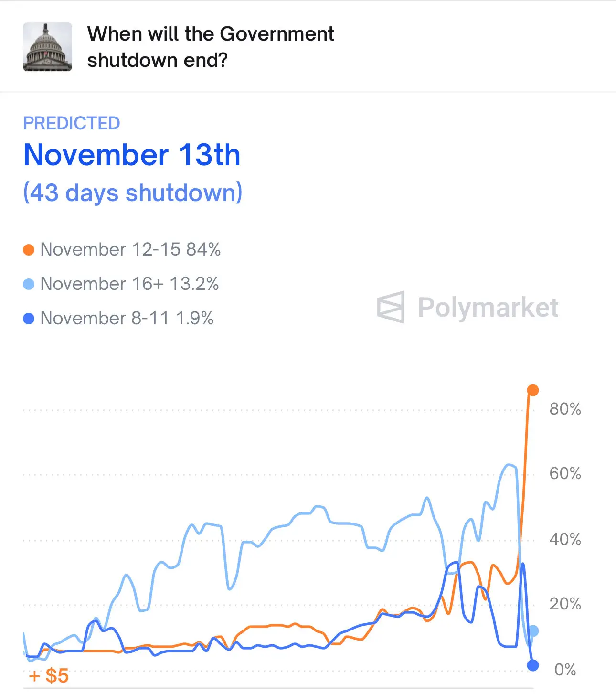The height and width of the screenshot is (694, 616).
Task: Click the 40% y-axis label
Action: pyautogui.click(x=565, y=539)
